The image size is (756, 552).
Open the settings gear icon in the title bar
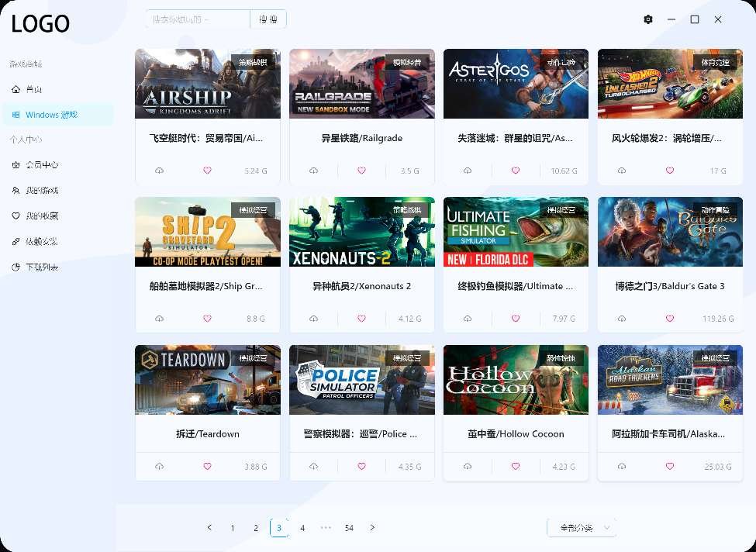(x=648, y=19)
